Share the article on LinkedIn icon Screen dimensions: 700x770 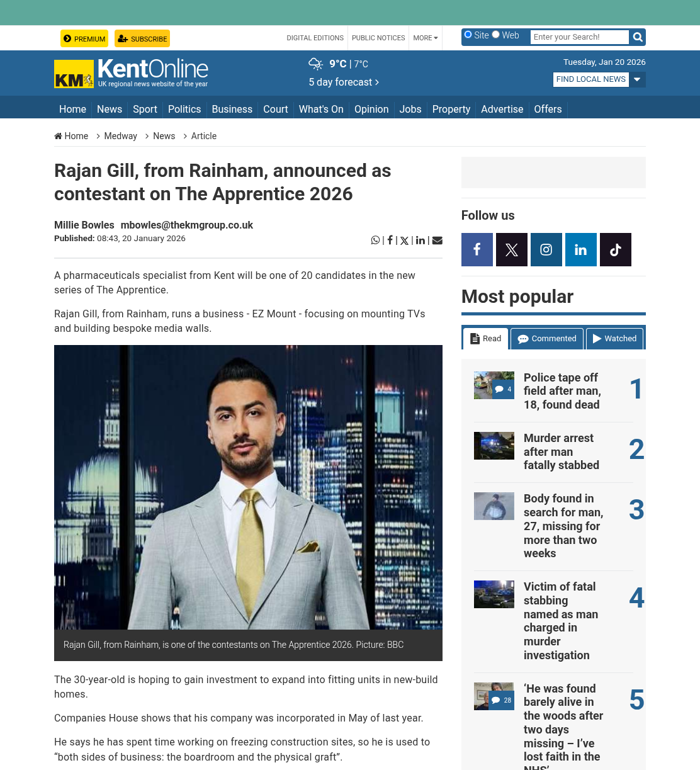pos(421,240)
